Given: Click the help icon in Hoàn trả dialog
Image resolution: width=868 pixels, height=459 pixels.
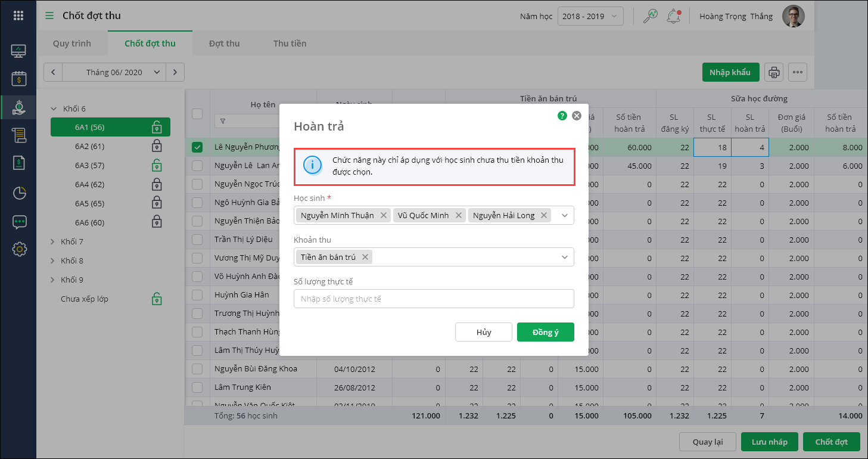Looking at the screenshot, I should 562,116.
